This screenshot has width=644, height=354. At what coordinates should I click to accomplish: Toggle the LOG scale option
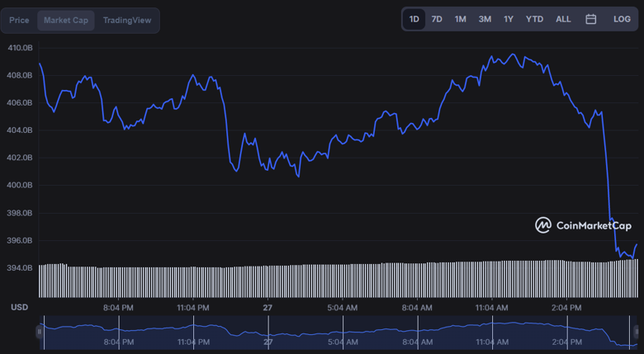pos(622,19)
